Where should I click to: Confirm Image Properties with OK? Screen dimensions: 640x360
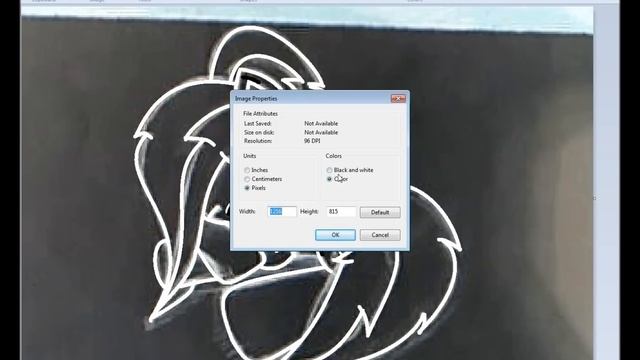click(335, 235)
